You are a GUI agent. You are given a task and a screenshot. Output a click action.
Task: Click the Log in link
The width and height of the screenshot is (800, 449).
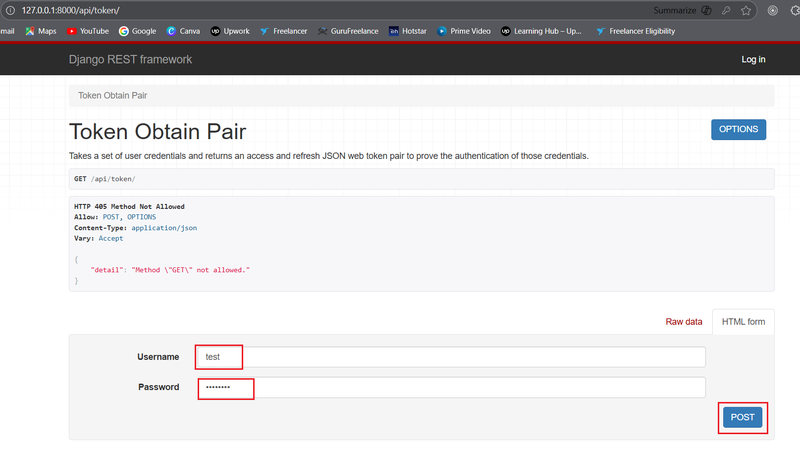pyautogui.click(x=753, y=59)
